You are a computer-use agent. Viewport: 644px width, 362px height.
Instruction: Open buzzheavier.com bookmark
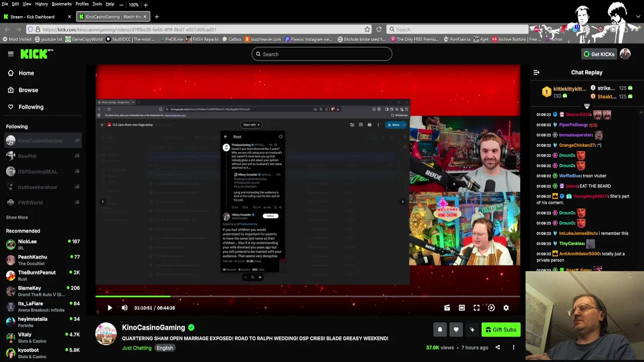click(263, 39)
